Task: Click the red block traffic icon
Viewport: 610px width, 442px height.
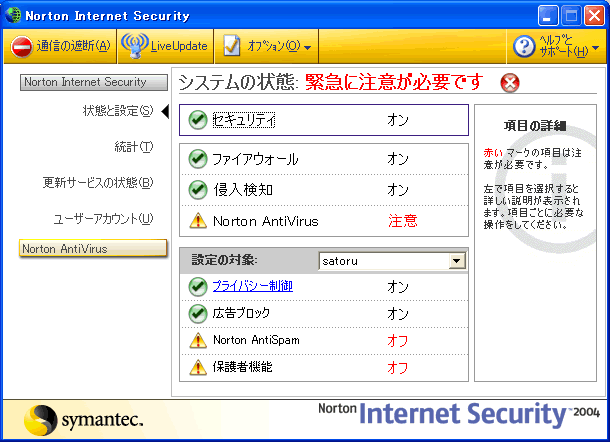Action: (x=21, y=47)
